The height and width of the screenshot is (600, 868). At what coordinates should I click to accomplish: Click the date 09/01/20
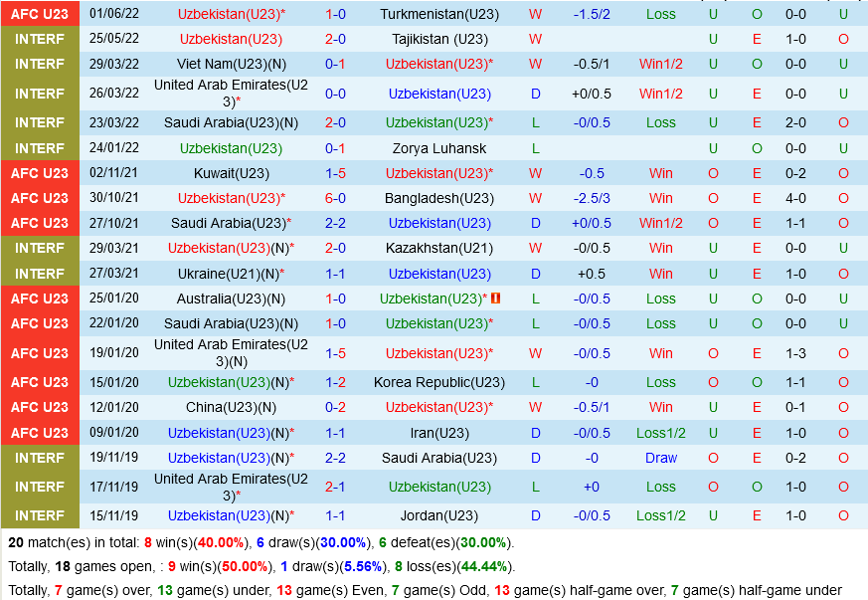pyautogui.click(x=114, y=433)
